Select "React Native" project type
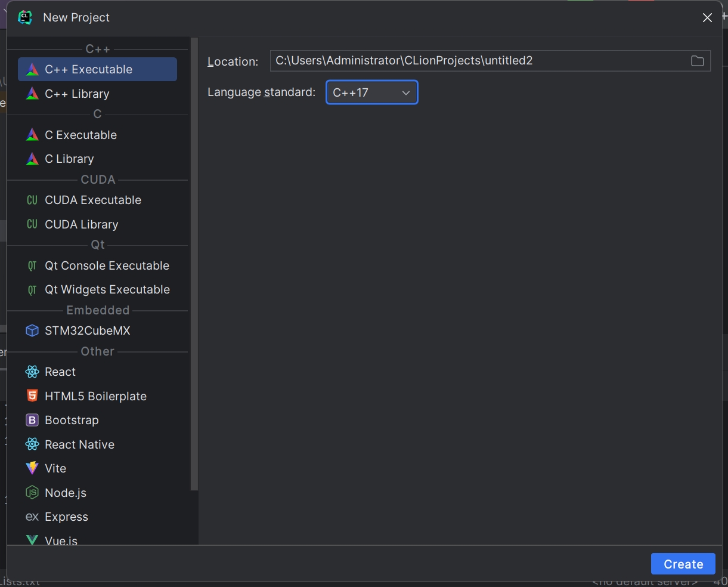 coord(98,444)
